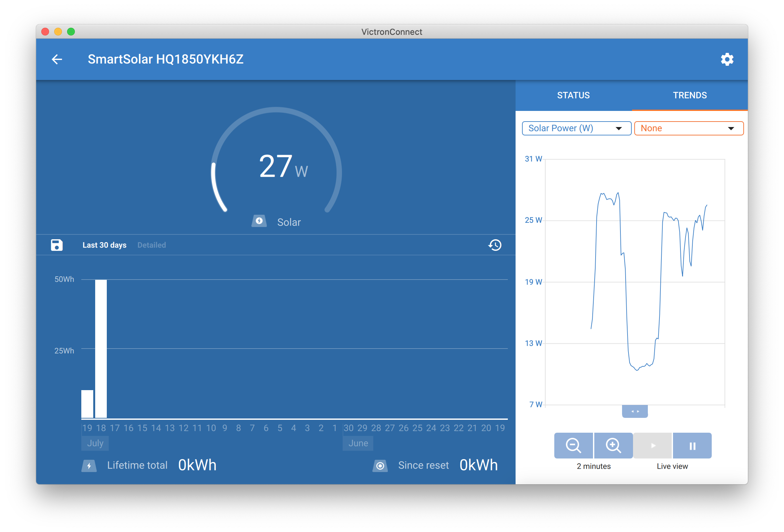Zoom out the trends graph
784x532 pixels.
(x=573, y=445)
